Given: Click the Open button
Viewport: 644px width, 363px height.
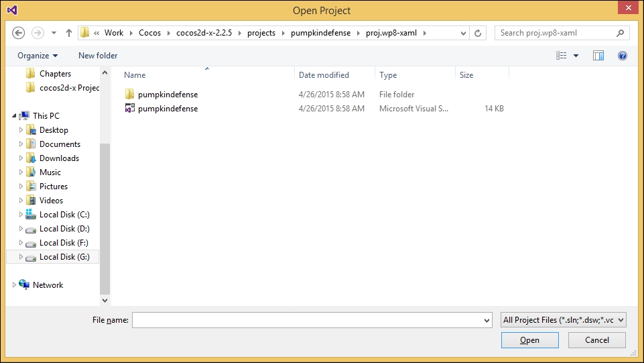Looking at the screenshot, I should click(x=530, y=340).
